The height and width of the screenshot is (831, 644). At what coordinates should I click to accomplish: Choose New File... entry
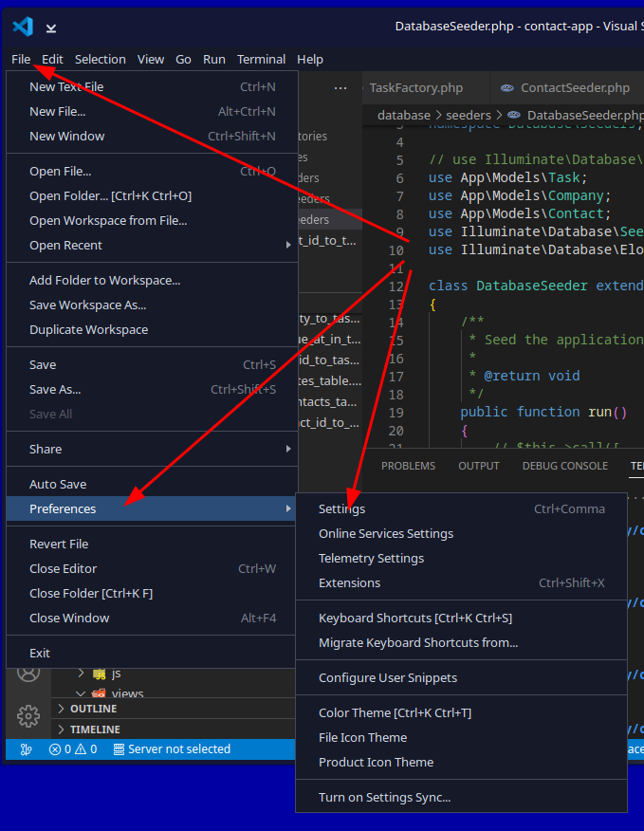[x=151, y=112]
